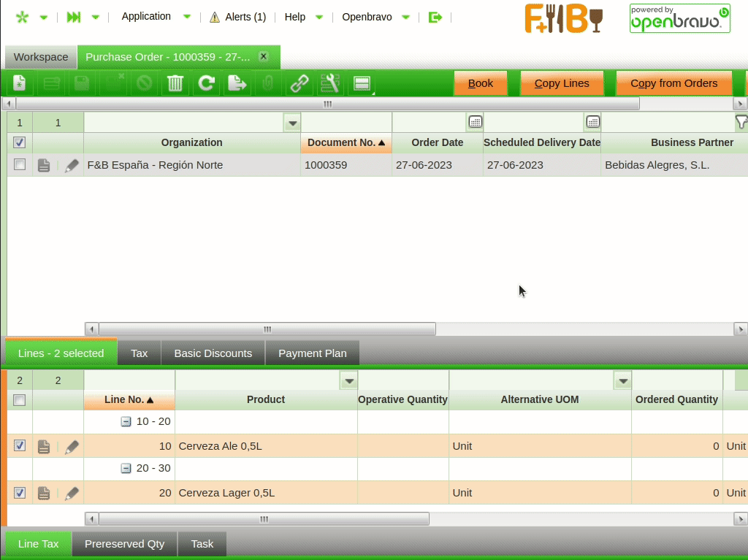The width and height of the screenshot is (748, 560).
Task: Open dropdown arrow next to quick launch icon
Action: click(96, 18)
